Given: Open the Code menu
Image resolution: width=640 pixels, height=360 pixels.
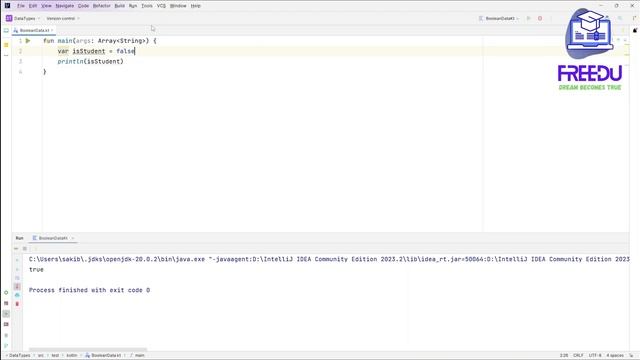Looking at the screenshot, I should (x=83, y=6).
